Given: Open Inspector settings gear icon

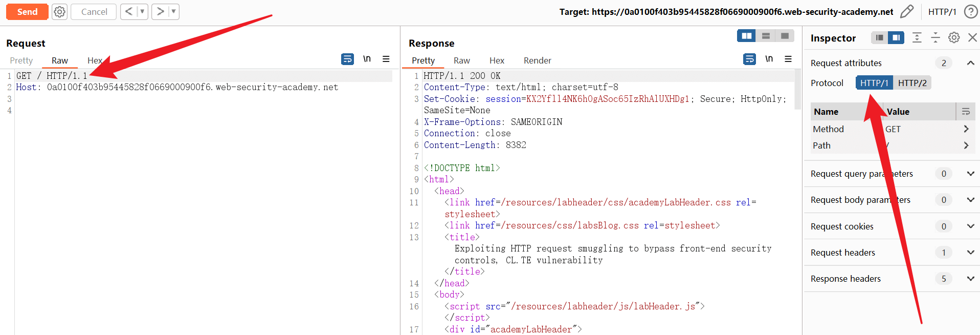Looking at the screenshot, I should pyautogui.click(x=954, y=37).
